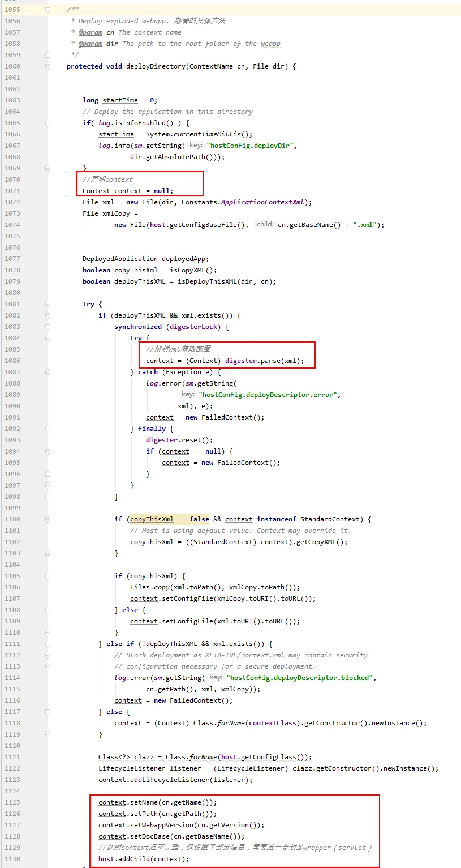Collapse the deployDirectory method fold at line 1060
Viewport: 461px width, 868px height.
click(48, 66)
